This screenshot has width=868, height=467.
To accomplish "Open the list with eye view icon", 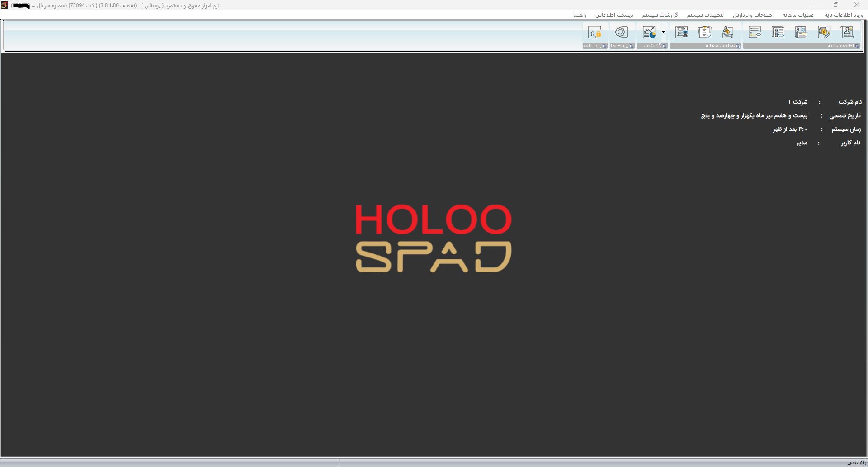I will (755, 32).
